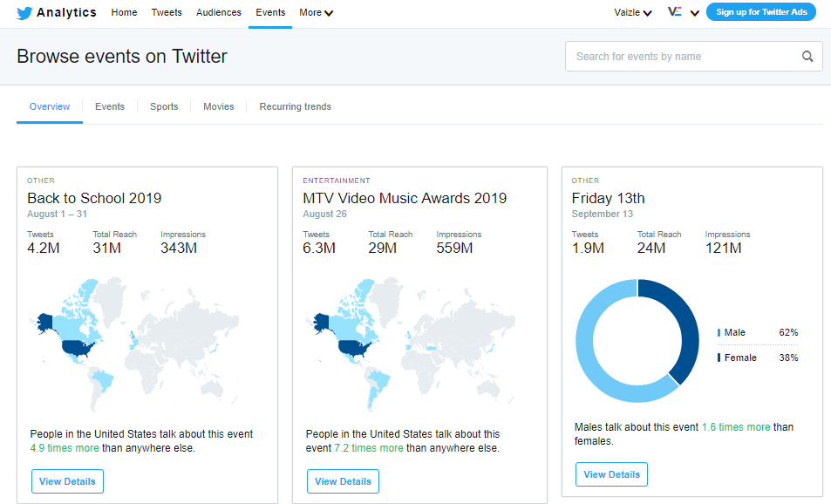Screen dimensions: 831x504
Task: Open the More dropdown menu
Action: point(316,13)
